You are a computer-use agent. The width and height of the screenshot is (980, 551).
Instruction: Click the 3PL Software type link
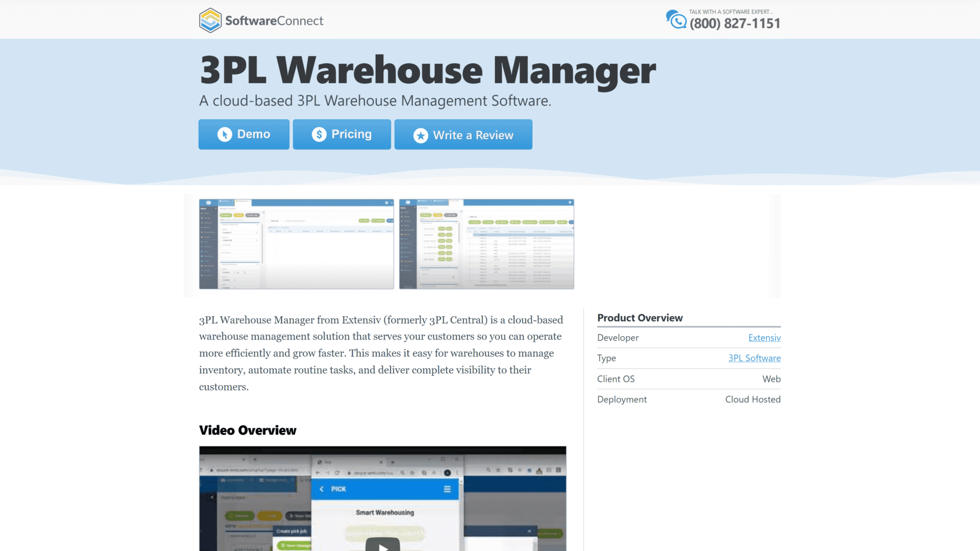[x=754, y=358]
